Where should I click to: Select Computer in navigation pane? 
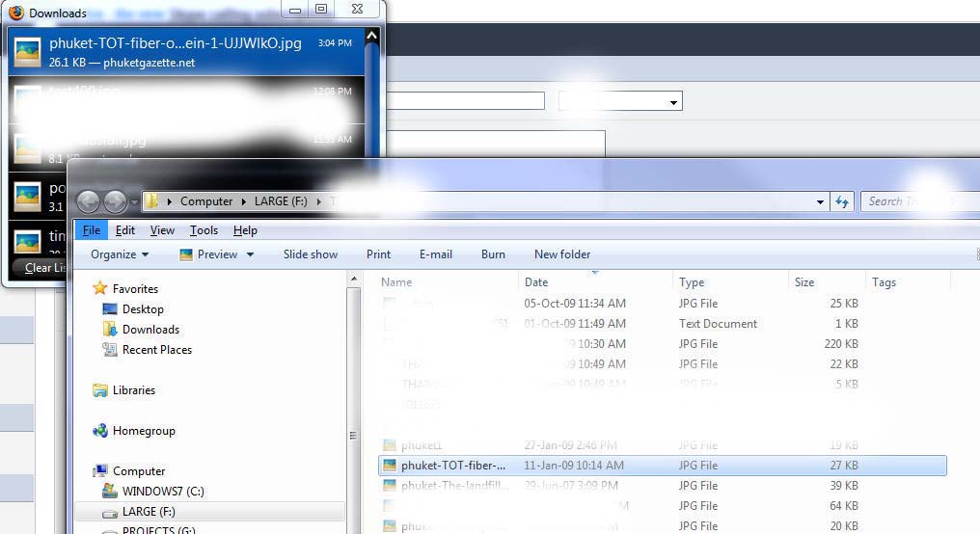(x=139, y=471)
